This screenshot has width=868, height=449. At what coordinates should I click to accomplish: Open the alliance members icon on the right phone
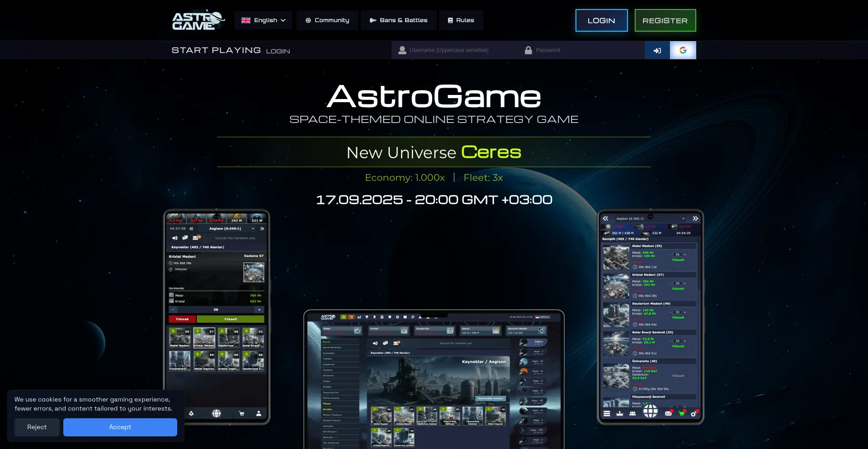pos(633,413)
